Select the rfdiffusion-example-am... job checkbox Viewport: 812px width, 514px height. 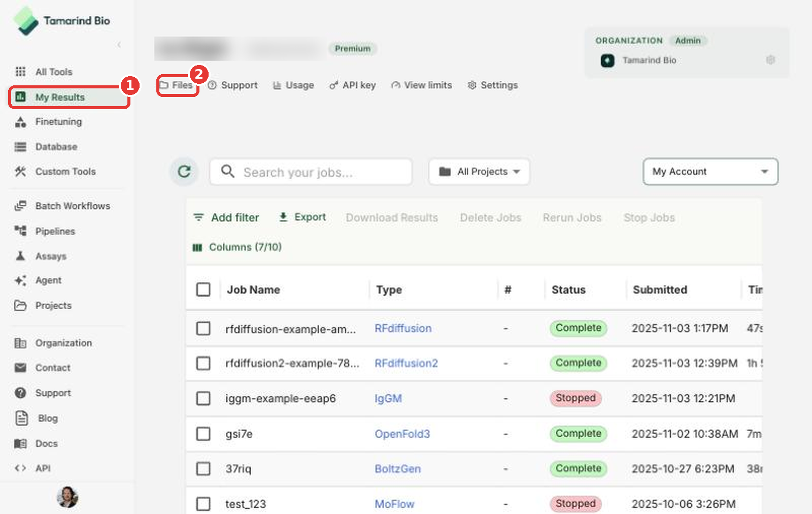(x=204, y=329)
